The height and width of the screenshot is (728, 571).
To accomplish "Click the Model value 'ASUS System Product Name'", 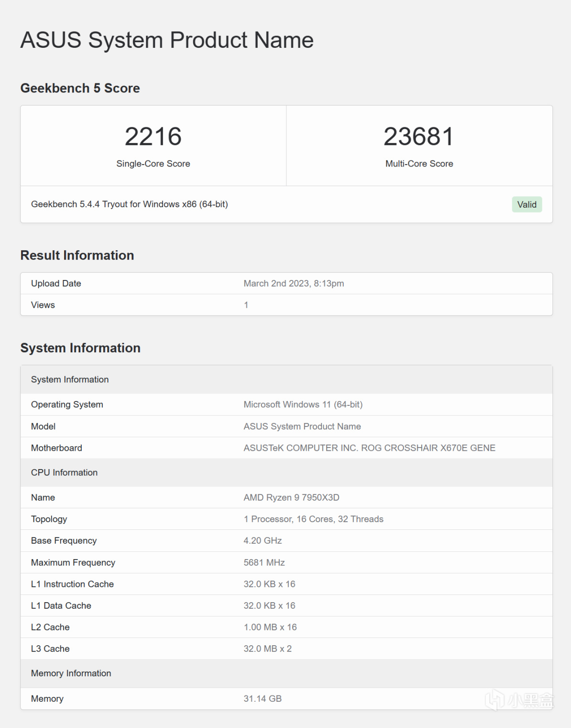I will 302,426.
